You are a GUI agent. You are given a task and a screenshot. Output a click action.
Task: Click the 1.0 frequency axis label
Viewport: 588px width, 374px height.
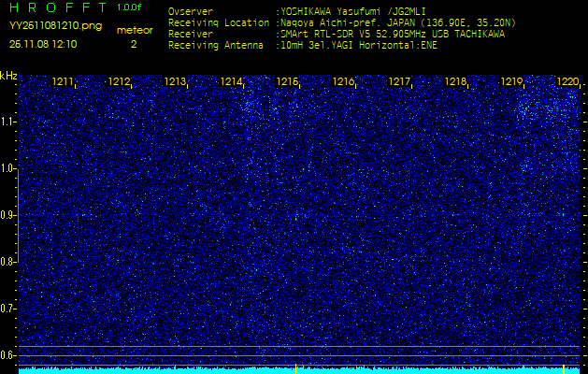(7, 168)
